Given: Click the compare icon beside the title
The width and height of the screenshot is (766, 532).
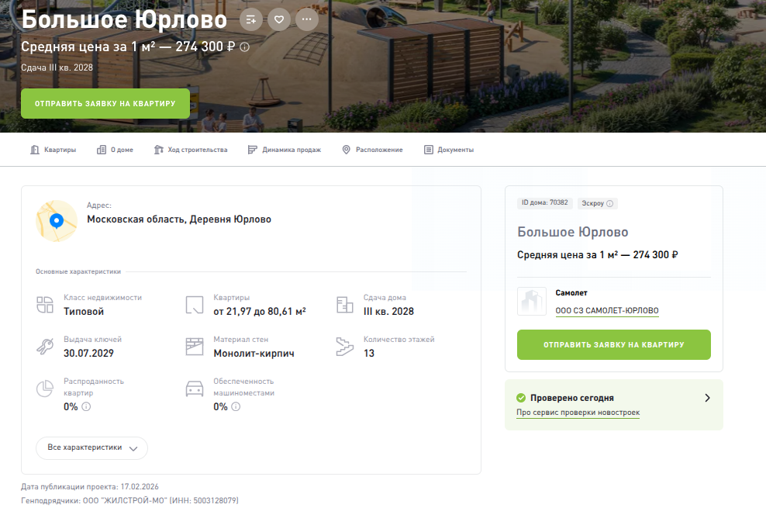Looking at the screenshot, I should tap(250, 19).
